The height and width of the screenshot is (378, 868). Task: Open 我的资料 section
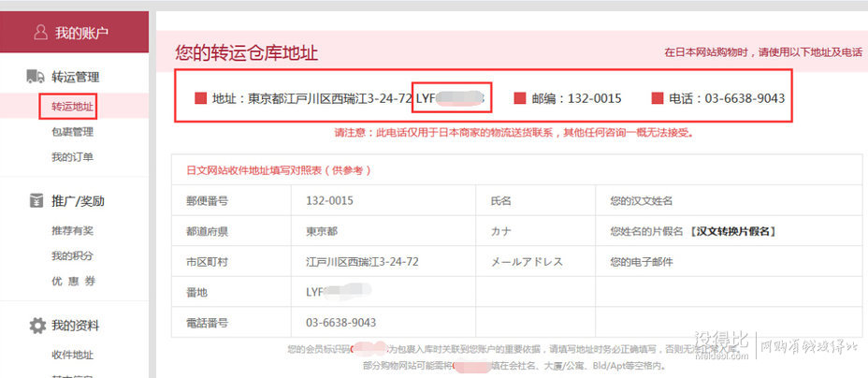(75, 326)
